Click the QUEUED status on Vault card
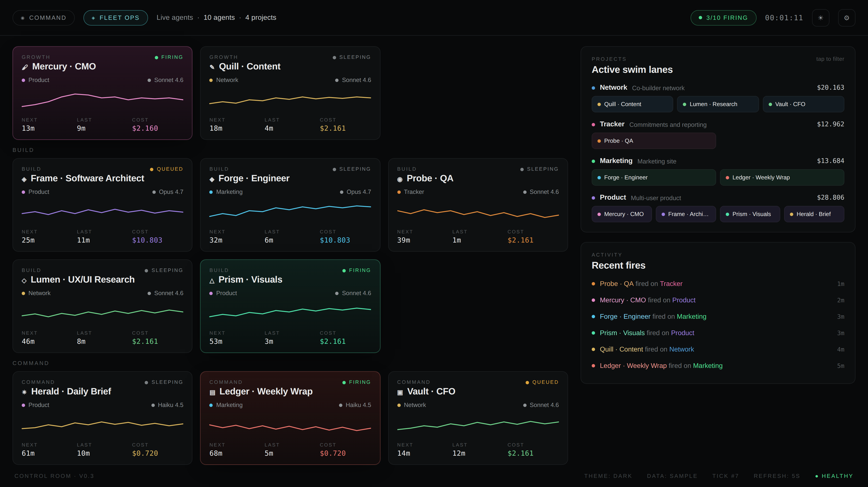The width and height of the screenshot is (868, 487). [x=542, y=382]
